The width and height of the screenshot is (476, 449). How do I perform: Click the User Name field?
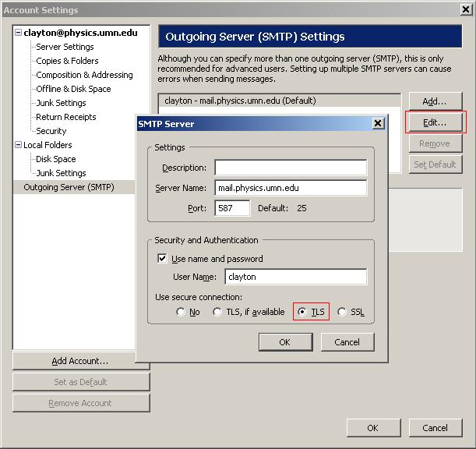pyautogui.click(x=296, y=277)
